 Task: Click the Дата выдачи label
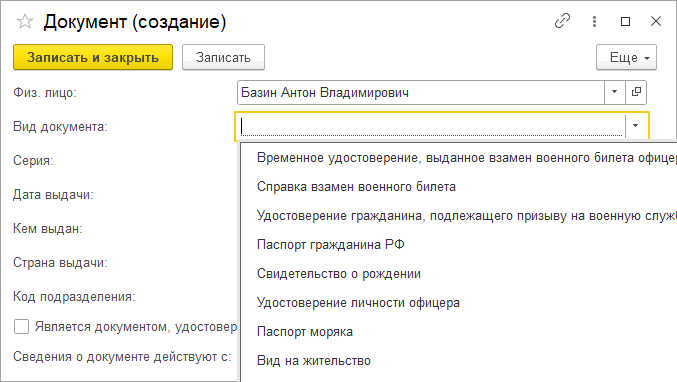tap(53, 195)
